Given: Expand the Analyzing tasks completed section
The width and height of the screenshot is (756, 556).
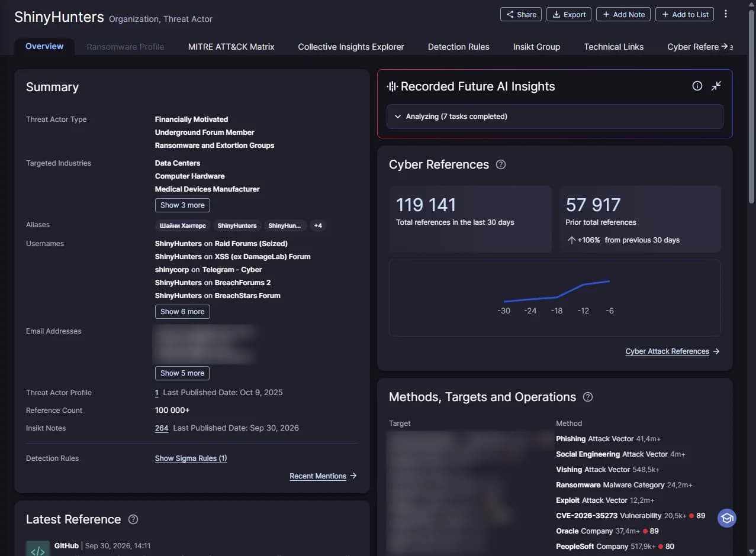Looking at the screenshot, I should pos(555,117).
